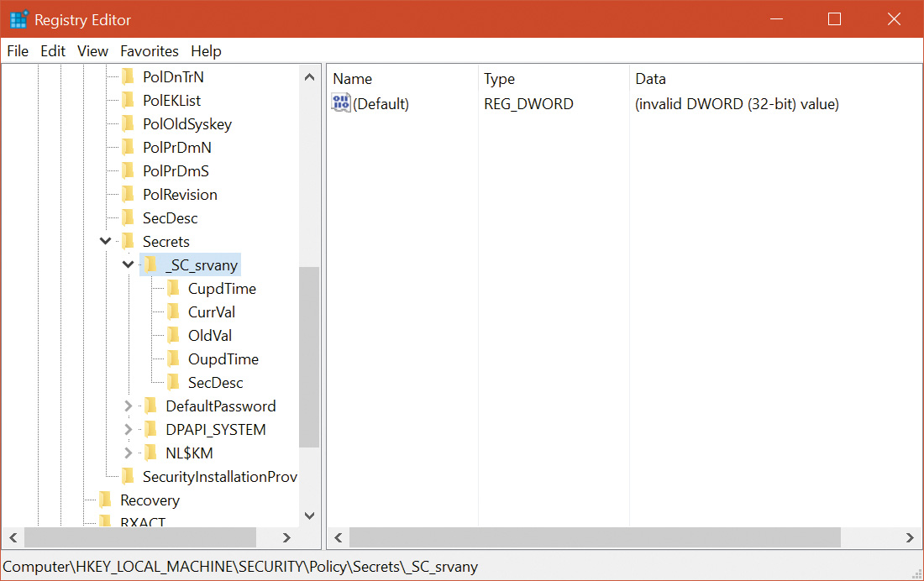Expand the DefaultPassword key
The height and width of the screenshot is (581, 924).
129,406
